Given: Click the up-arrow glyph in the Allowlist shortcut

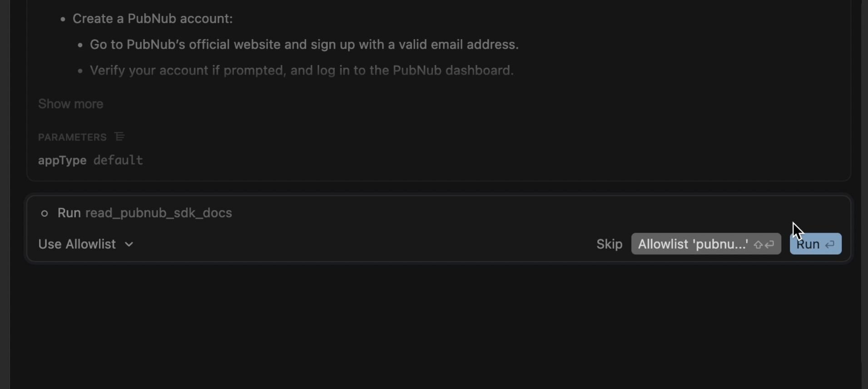Looking at the screenshot, I should coord(758,244).
